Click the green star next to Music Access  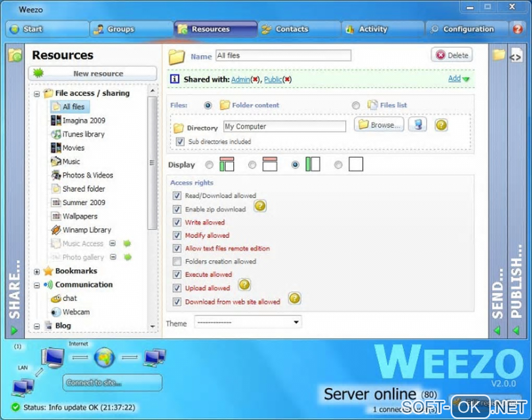(127, 243)
